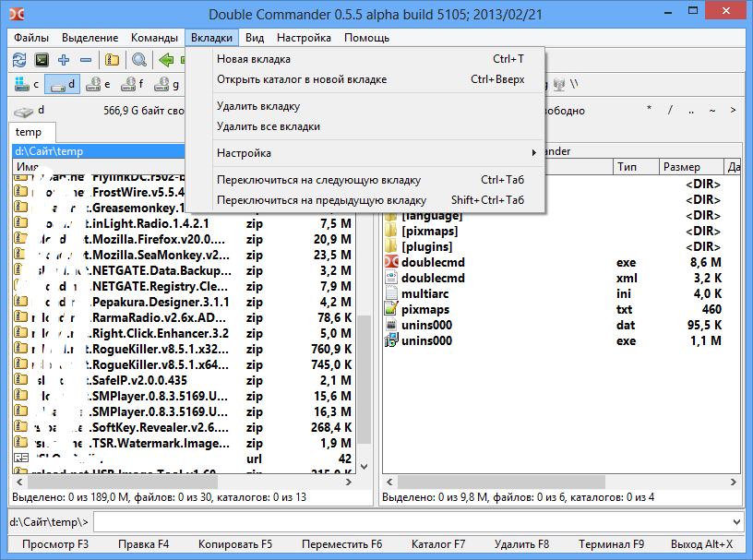Click the left panel drive d icon

pyautogui.click(x=23, y=112)
